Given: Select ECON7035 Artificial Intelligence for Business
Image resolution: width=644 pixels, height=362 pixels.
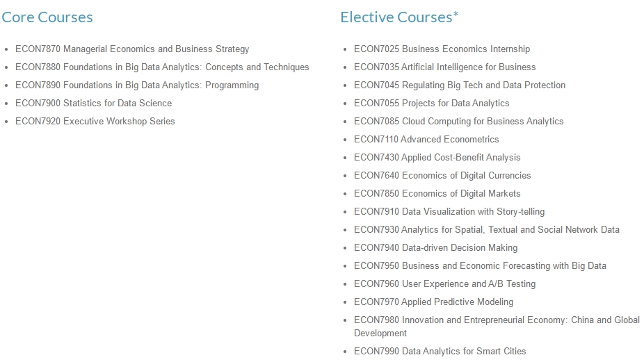Looking at the screenshot, I should coord(445,67).
